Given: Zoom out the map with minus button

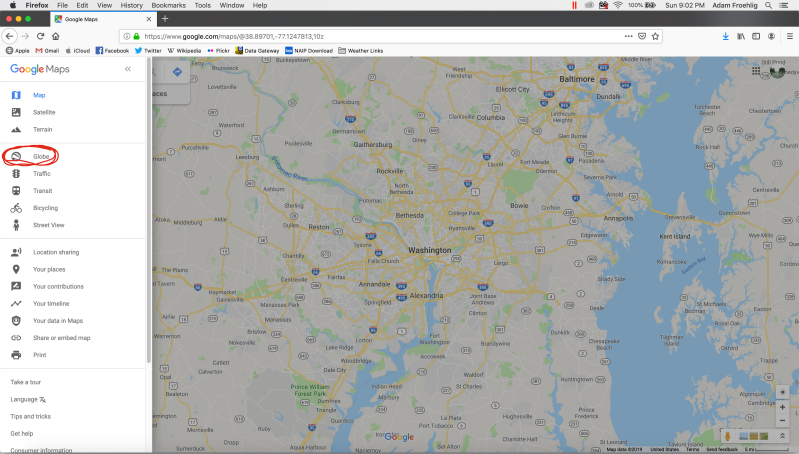Looking at the screenshot, I should (x=783, y=420).
